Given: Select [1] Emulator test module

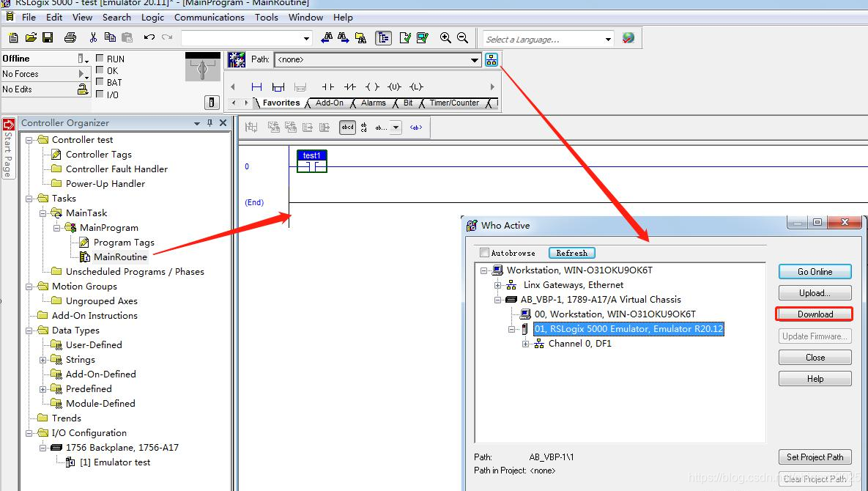Looking at the screenshot, I should point(115,462).
